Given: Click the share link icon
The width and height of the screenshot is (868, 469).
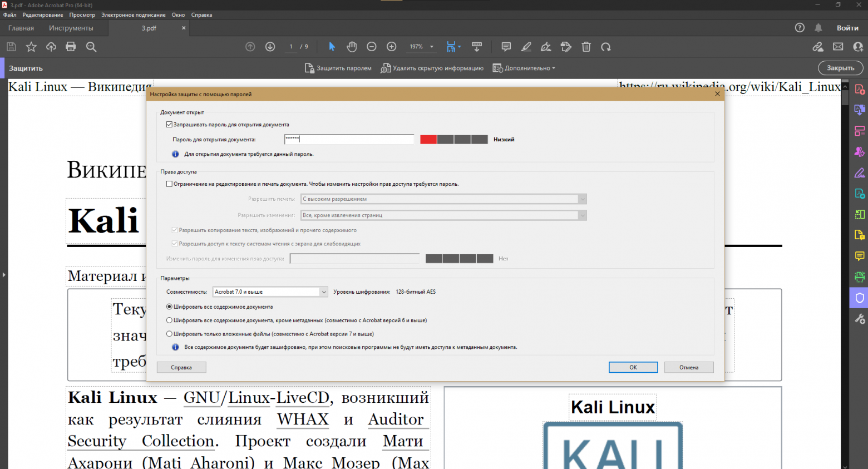Looking at the screenshot, I should pyautogui.click(x=818, y=47).
